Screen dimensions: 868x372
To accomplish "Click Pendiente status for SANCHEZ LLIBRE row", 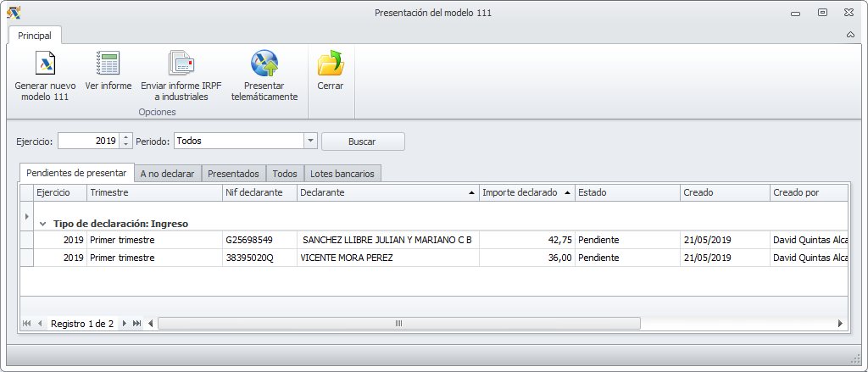I will [627, 241].
